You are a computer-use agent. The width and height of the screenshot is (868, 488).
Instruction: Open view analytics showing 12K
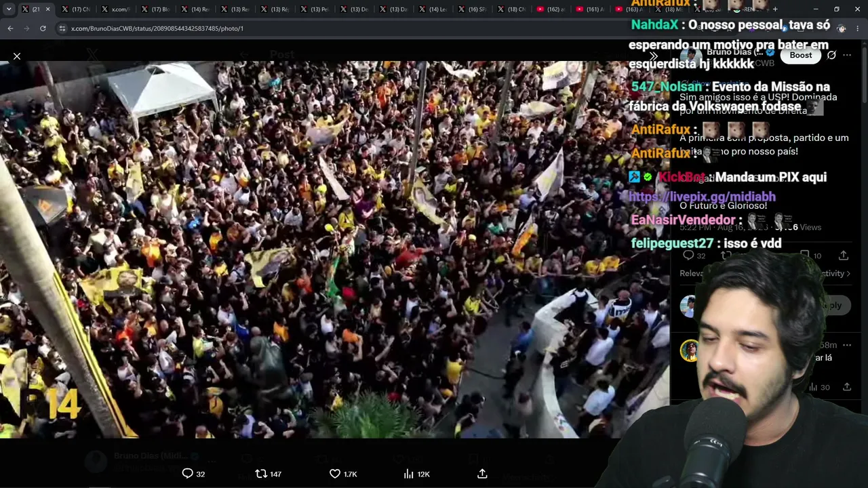416,474
